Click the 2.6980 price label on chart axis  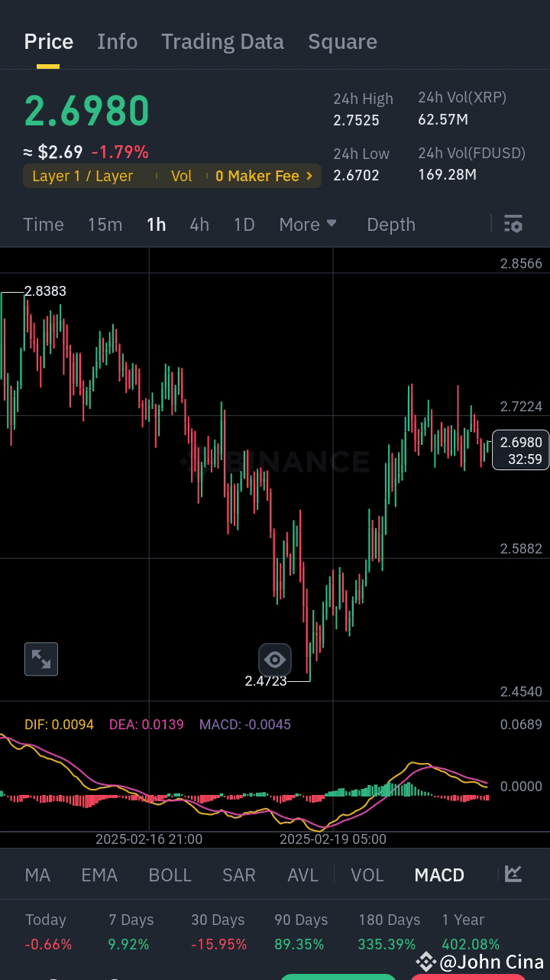521,450
